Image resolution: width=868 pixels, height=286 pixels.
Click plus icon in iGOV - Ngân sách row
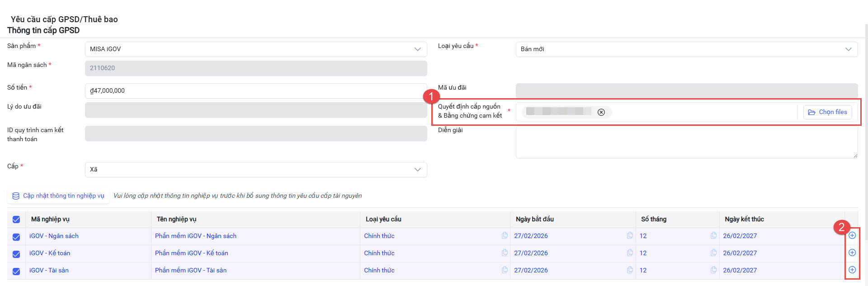852,235
